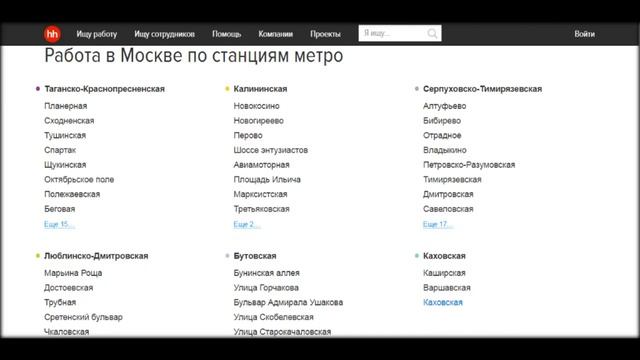640x360 pixels.
Task: Select the Владыкино station
Action: (444, 150)
